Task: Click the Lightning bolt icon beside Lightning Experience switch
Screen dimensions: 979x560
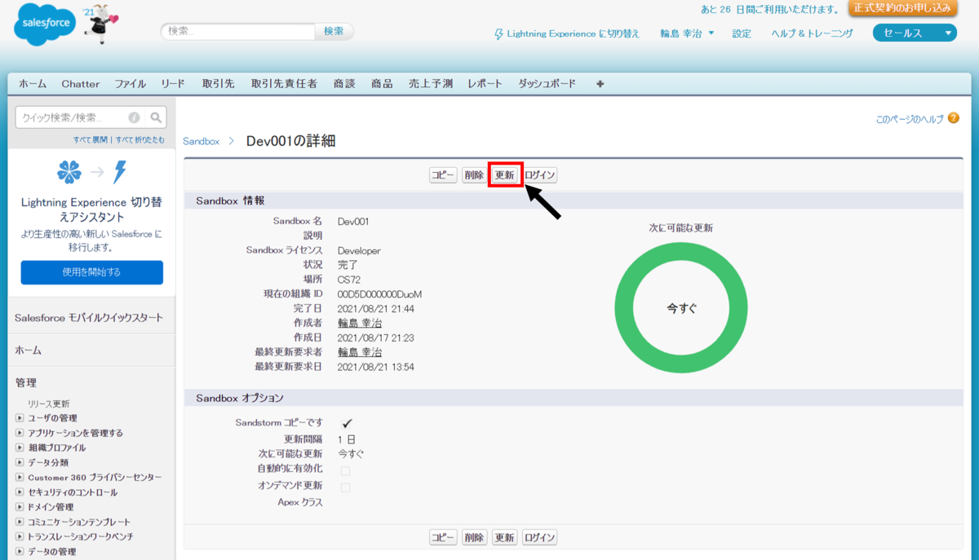Action: point(498,34)
